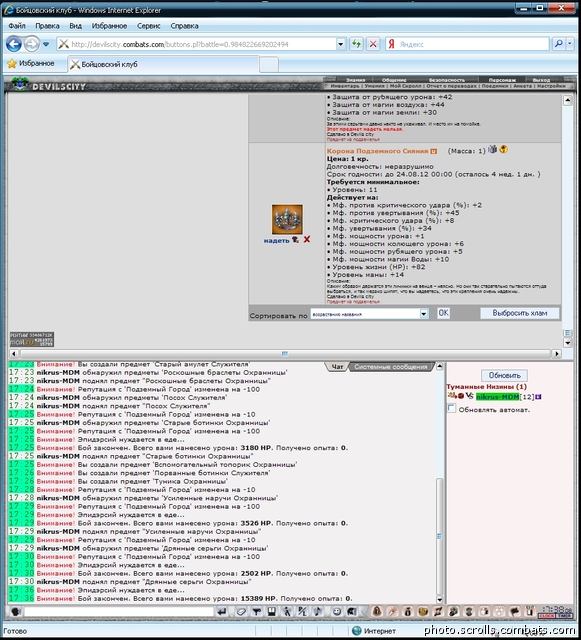Open the Анкета link

coord(523,86)
